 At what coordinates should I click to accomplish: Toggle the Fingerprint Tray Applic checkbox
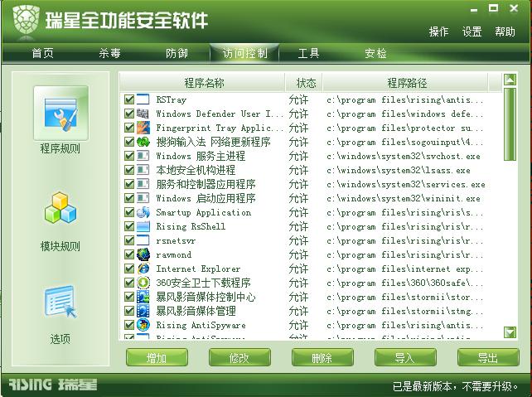pos(129,128)
